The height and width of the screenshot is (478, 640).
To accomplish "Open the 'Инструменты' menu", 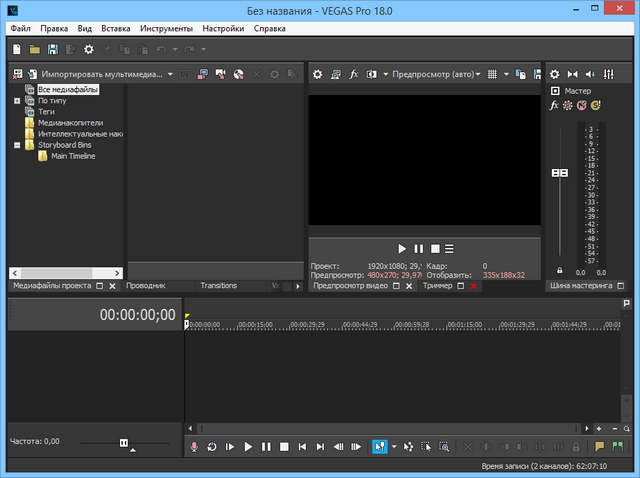I will click(x=167, y=29).
